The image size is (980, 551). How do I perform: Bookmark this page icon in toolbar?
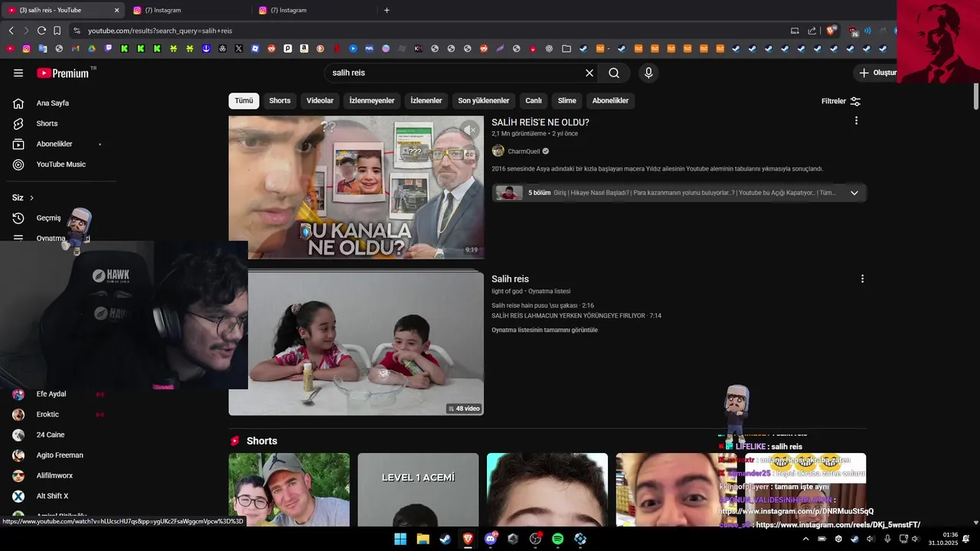click(57, 31)
